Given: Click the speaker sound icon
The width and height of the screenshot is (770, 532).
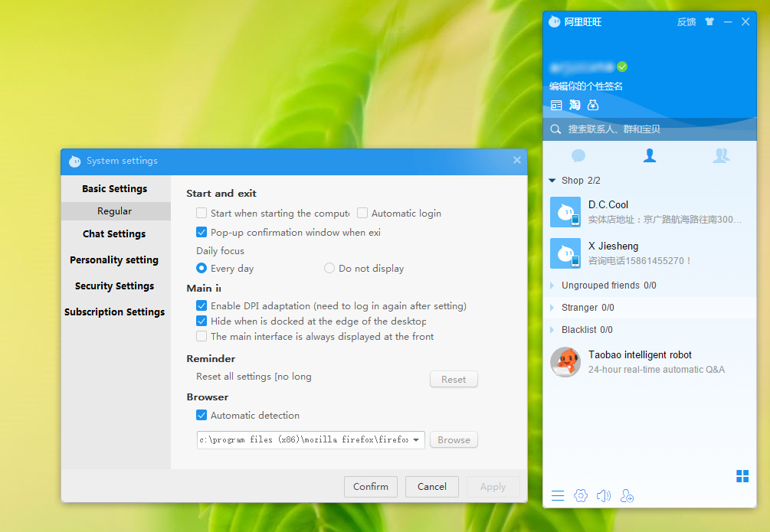Looking at the screenshot, I should [604, 496].
